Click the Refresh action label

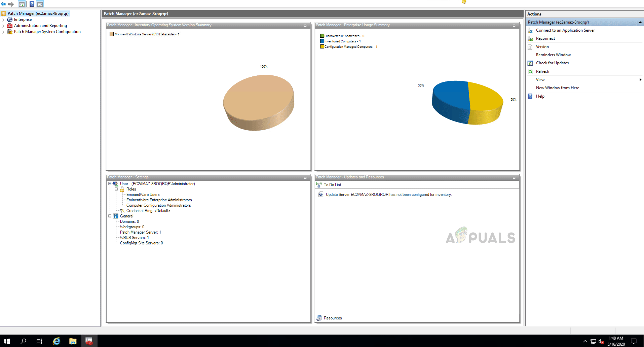(542, 71)
